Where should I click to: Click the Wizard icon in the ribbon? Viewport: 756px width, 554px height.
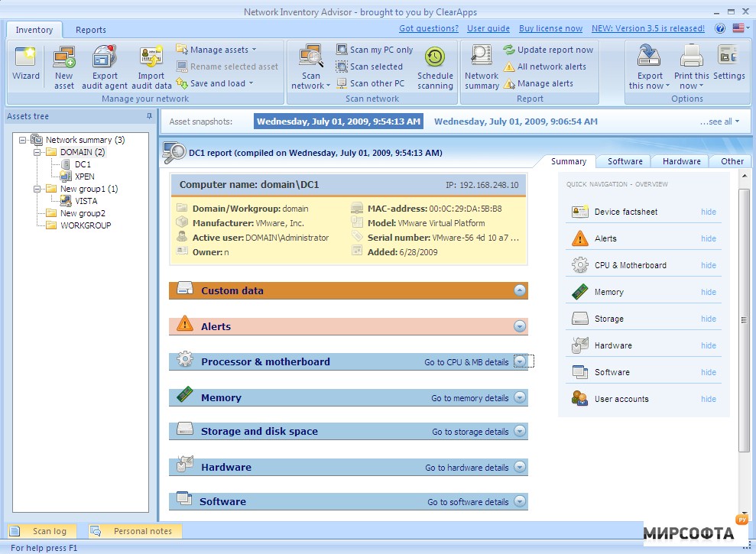click(x=26, y=62)
